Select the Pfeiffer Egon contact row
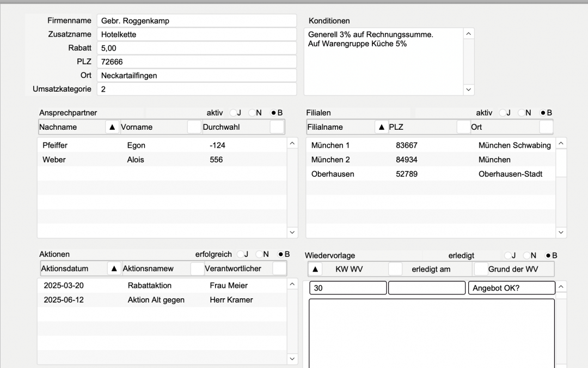Viewport: 588px width, 368px height. coord(162,146)
